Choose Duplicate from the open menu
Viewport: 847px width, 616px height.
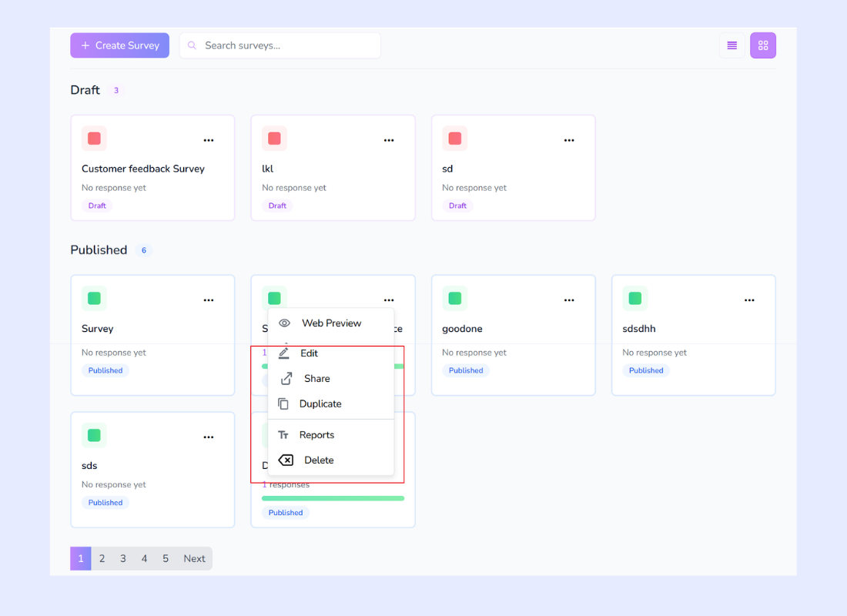320,403
